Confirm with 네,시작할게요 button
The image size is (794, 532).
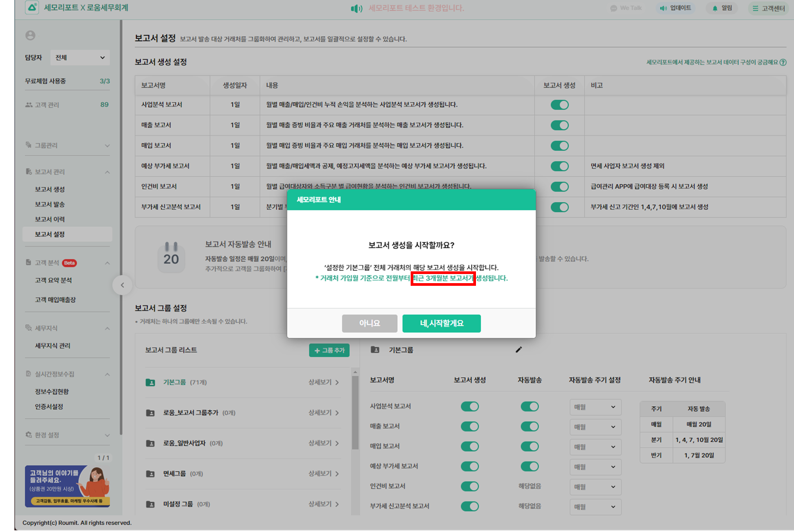(x=441, y=323)
